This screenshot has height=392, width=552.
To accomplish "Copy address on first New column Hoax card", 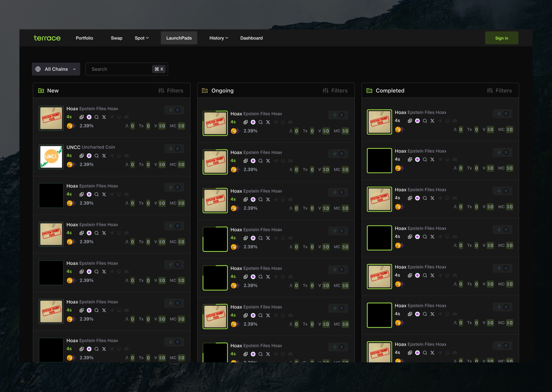I will pos(82,117).
